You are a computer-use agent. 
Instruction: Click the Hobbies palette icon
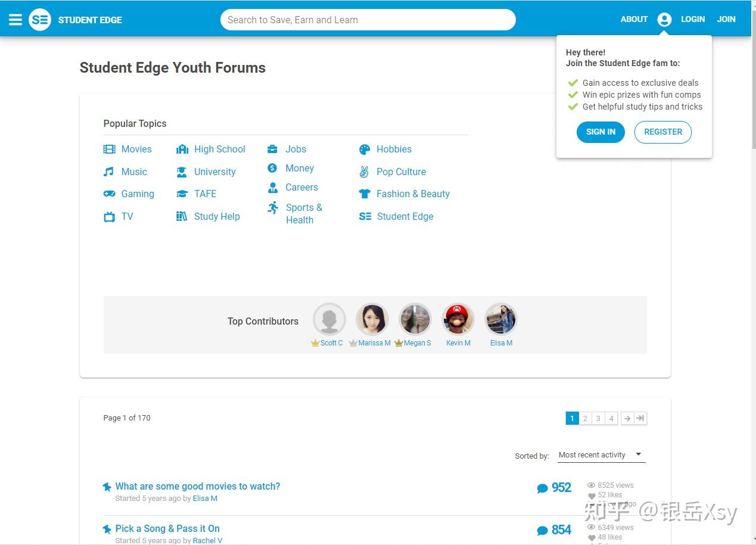point(365,150)
